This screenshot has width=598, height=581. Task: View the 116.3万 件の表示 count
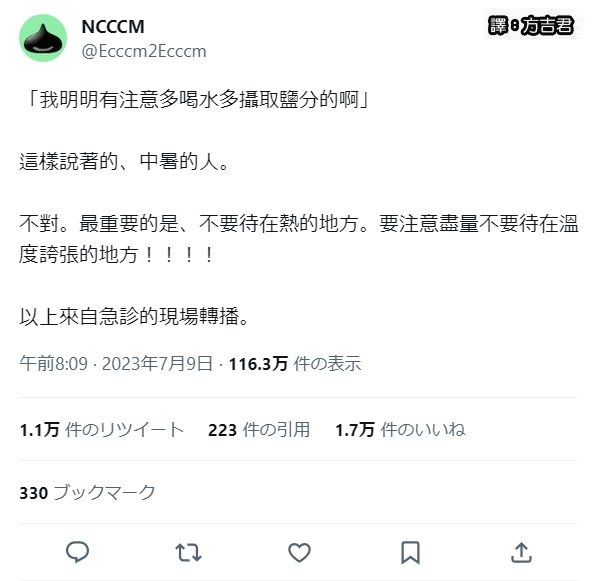tap(295, 363)
